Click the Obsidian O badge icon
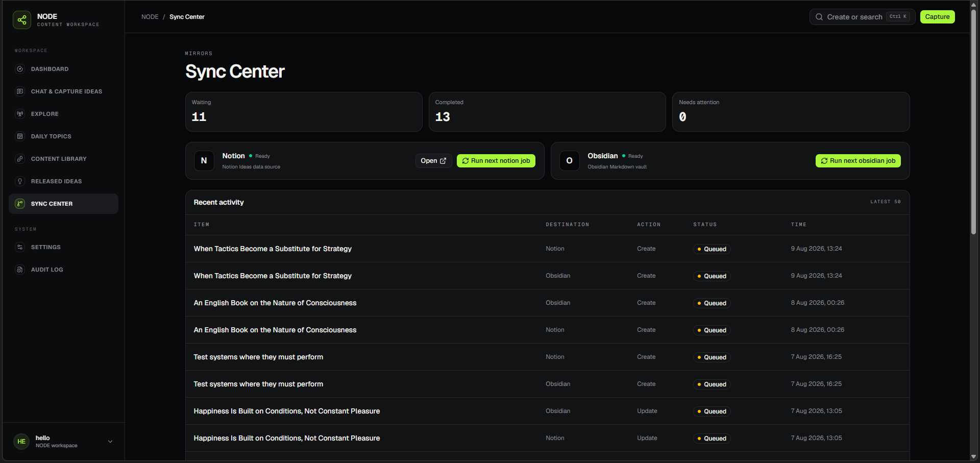The image size is (980, 463). click(x=569, y=161)
